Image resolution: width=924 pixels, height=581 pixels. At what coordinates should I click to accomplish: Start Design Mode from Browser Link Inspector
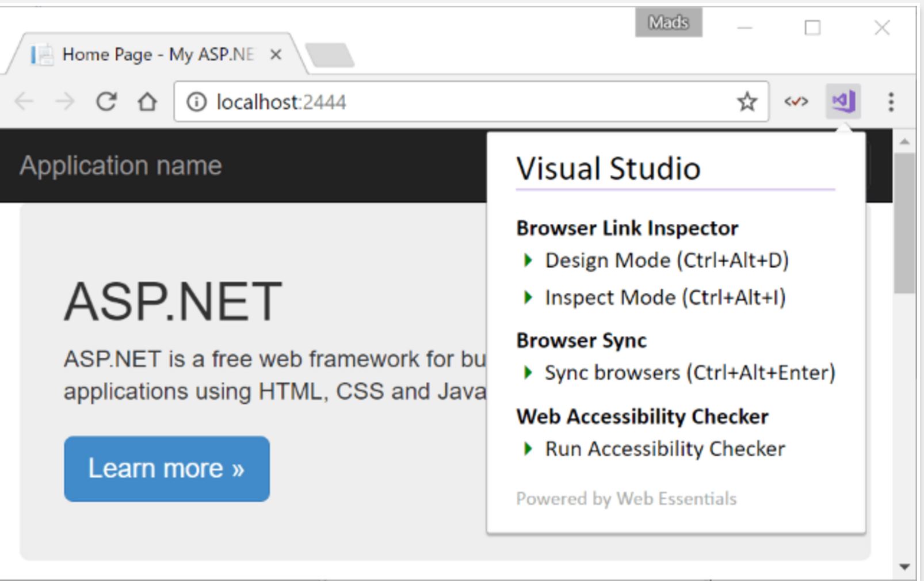[666, 261]
